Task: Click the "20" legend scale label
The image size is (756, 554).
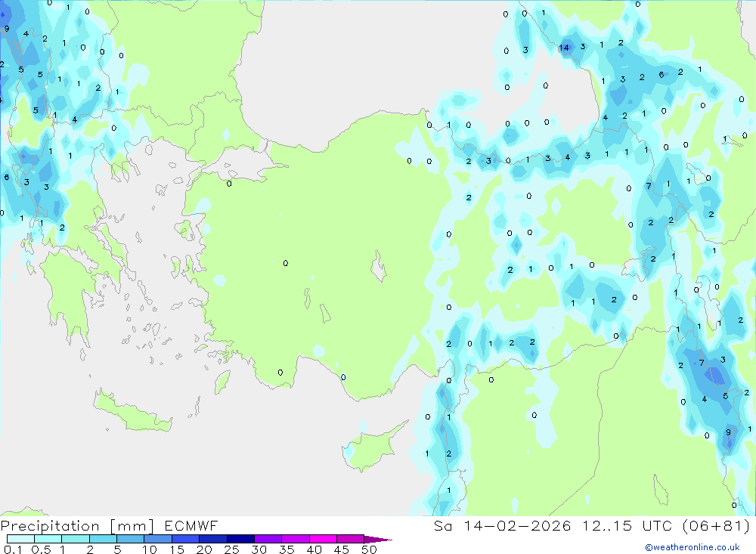Action: pyautogui.click(x=204, y=549)
